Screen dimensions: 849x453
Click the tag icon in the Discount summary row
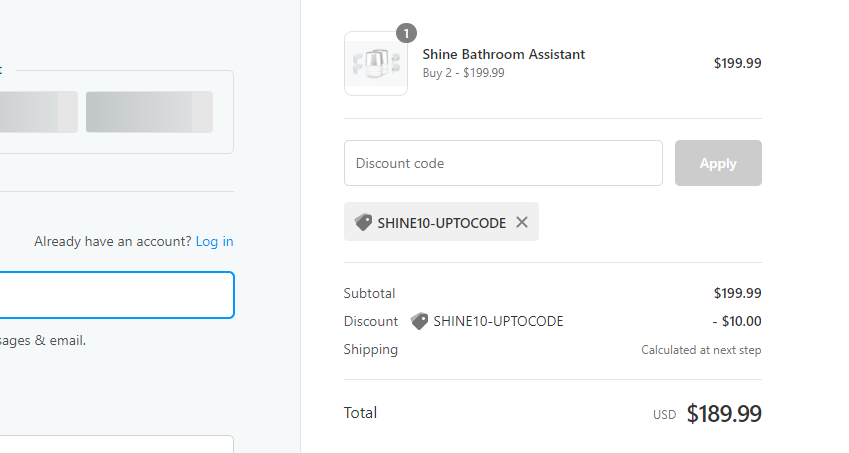pyautogui.click(x=419, y=321)
